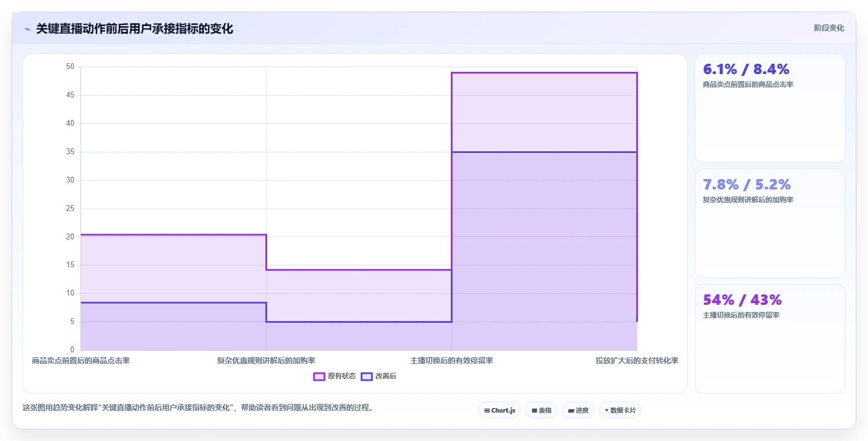Open the 54% / 43% data card
Screen dimensions: 868x441
[769, 338]
